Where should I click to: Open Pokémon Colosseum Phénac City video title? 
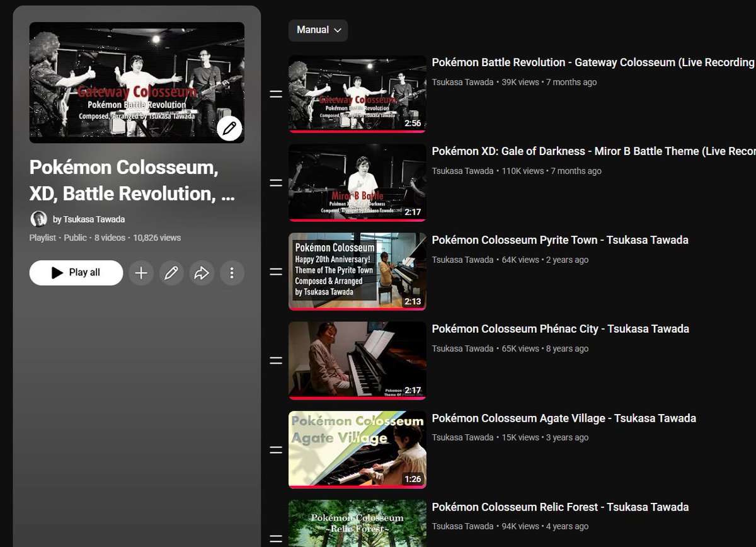point(561,329)
